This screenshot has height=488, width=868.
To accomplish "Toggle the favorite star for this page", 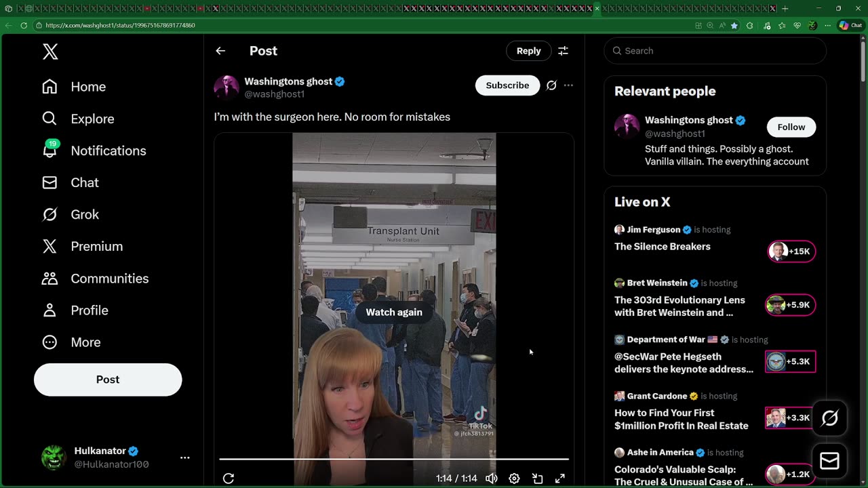I will point(734,25).
